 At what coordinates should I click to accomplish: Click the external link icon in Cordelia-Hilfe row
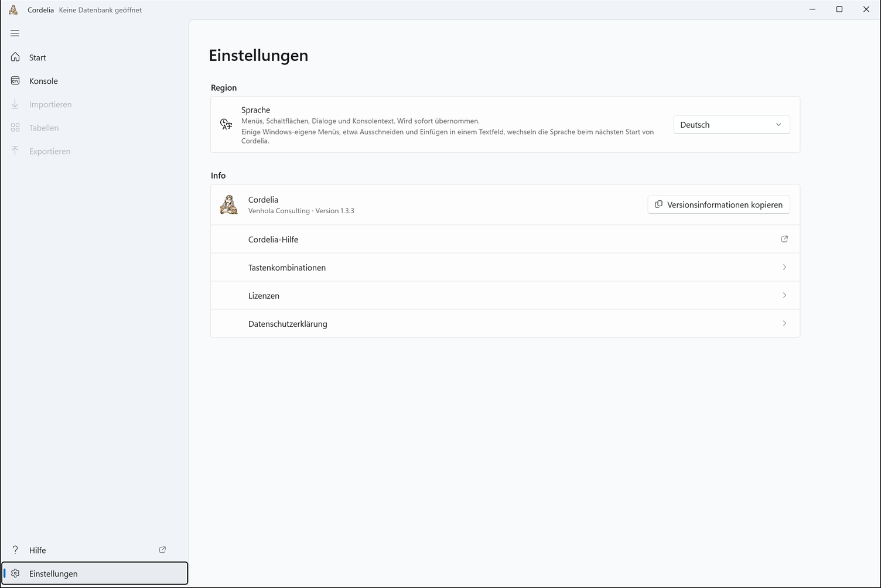point(784,239)
